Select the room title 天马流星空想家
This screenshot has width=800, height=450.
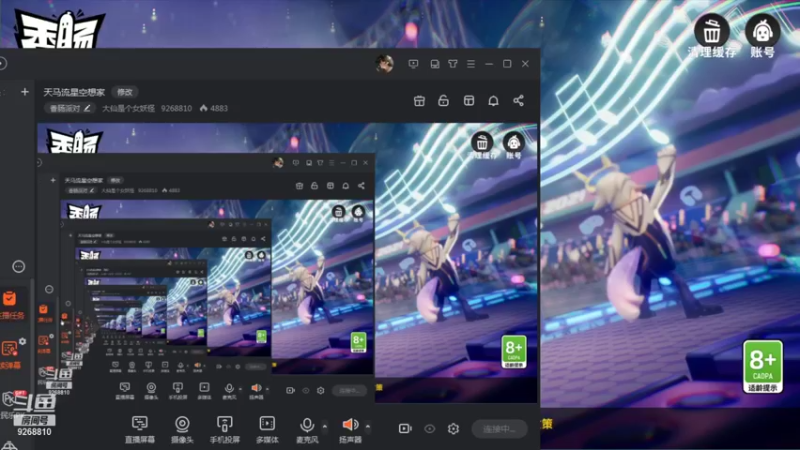click(74, 92)
